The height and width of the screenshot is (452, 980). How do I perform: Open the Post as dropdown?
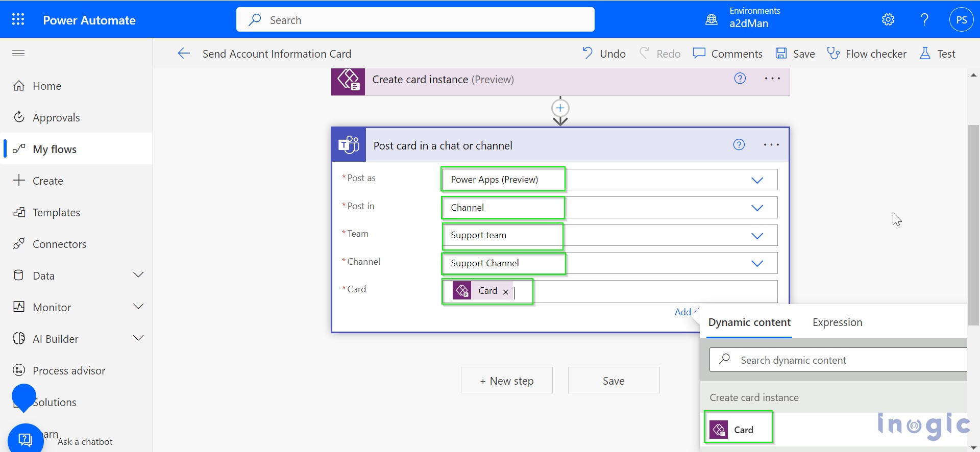coord(609,180)
